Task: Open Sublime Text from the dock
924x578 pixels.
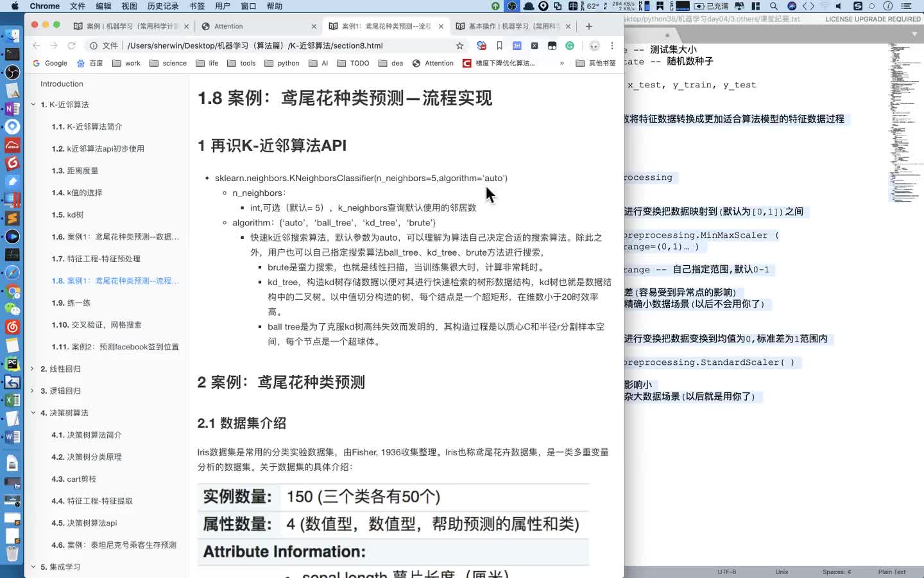Action: (x=12, y=218)
